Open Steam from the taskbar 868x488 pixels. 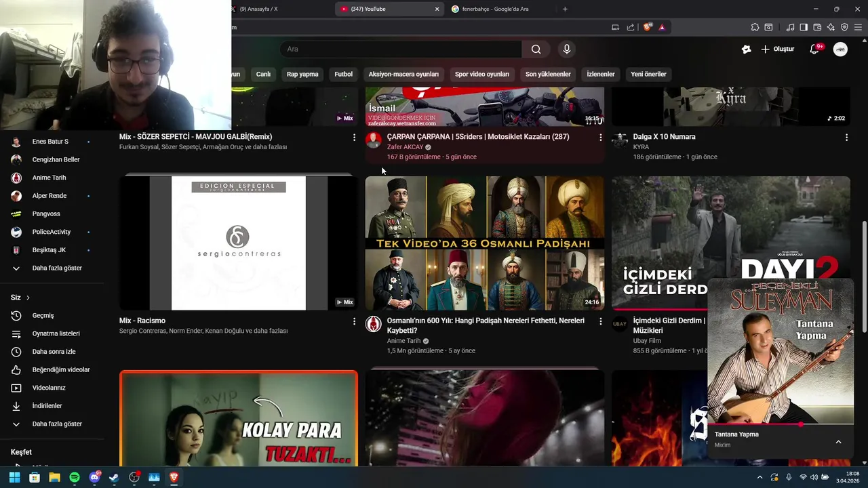[x=114, y=477]
